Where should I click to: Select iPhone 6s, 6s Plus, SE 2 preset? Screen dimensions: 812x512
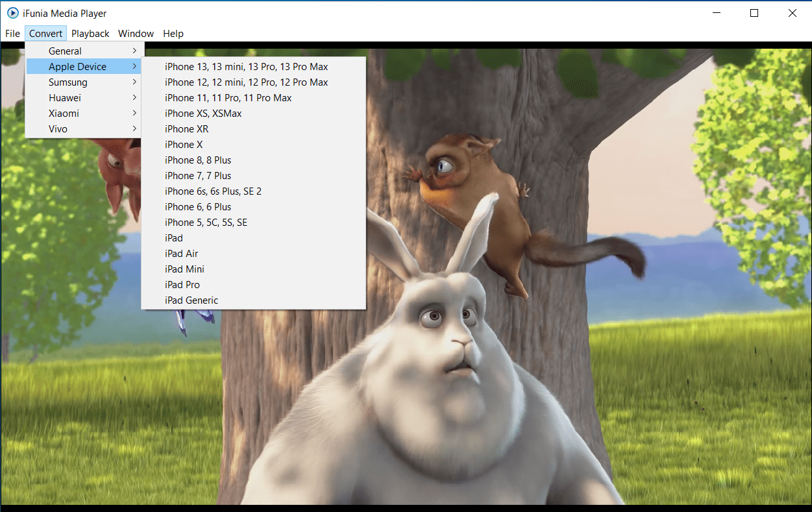coord(254,191)
